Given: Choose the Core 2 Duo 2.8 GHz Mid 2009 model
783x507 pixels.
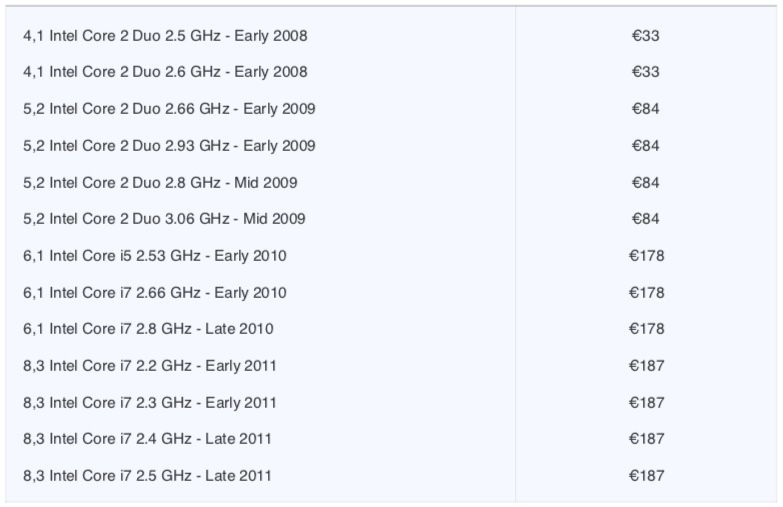Looking at the screenshot, I should coord(160,183).
